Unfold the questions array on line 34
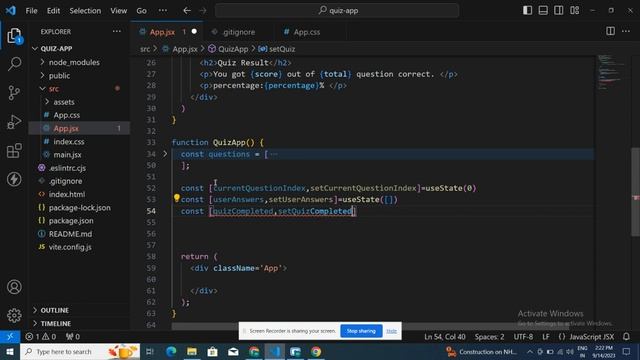The height and width of the screenshot is (360, 640). [x=165, y=154]
